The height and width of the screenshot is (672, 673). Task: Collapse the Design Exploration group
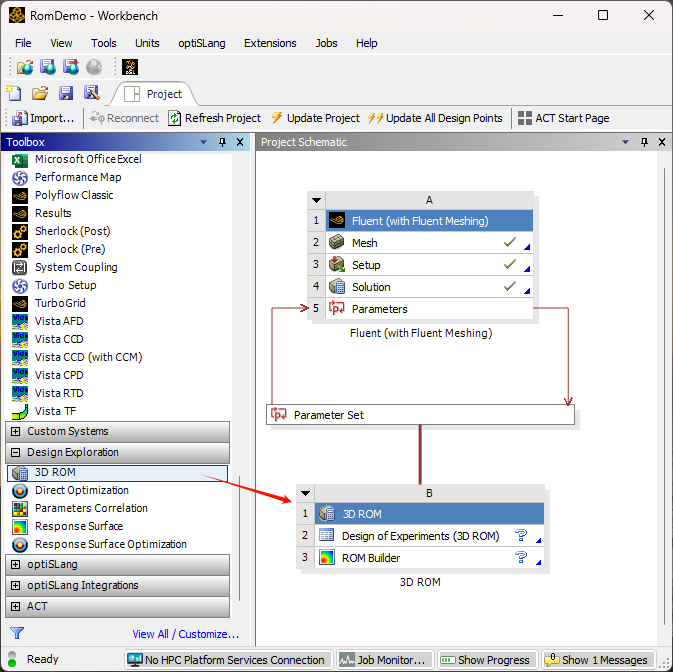coord(15,453)
